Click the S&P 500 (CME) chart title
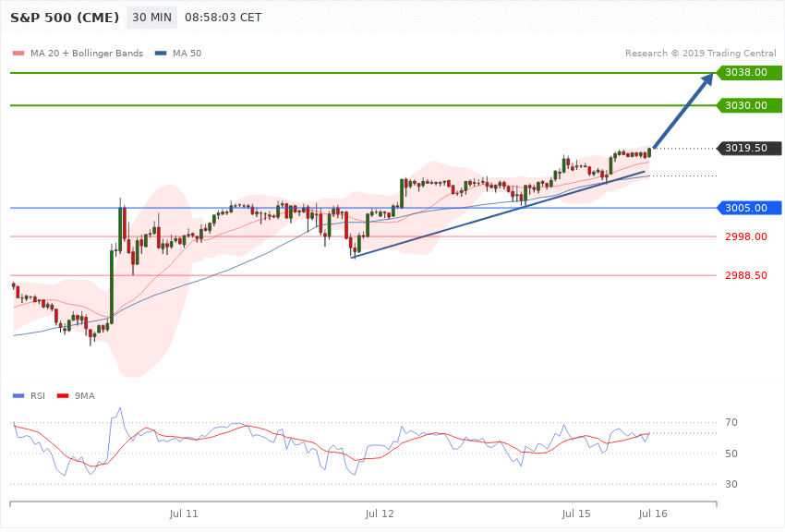785x532 pixels. point(65,18)
